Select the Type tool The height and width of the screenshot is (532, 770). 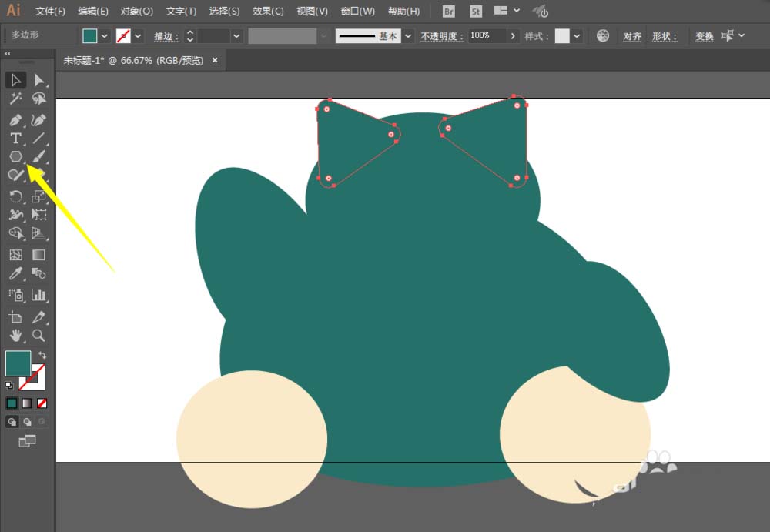pyautogui.click(x=15, y=138)
